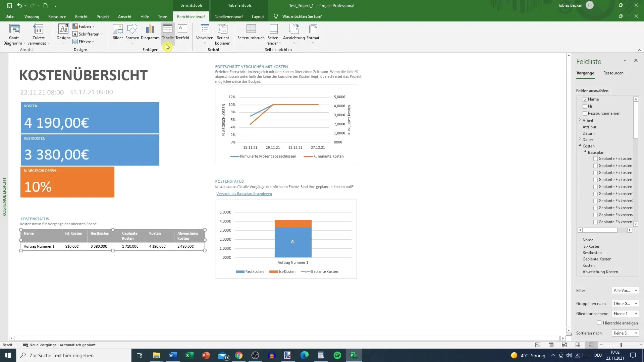
Task: Open the Effekte dropdown
Action: click(84, 42)
